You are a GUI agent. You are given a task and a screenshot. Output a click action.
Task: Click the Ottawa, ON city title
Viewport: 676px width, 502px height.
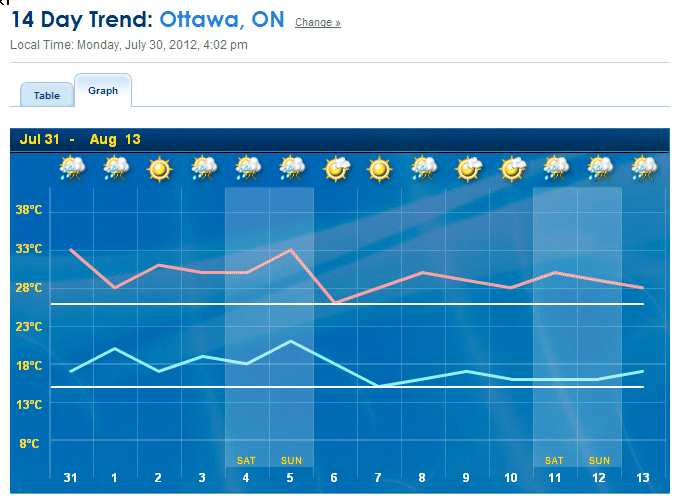(x=222, y=20)
